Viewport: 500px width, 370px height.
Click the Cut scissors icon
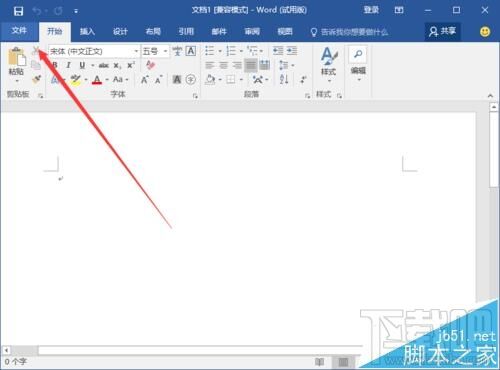click(36, 51)
